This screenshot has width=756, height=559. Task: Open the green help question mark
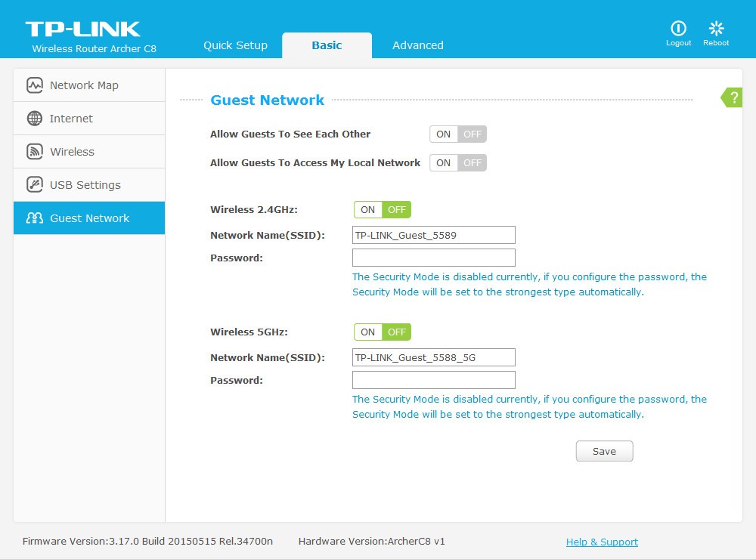tap(733, 97)
